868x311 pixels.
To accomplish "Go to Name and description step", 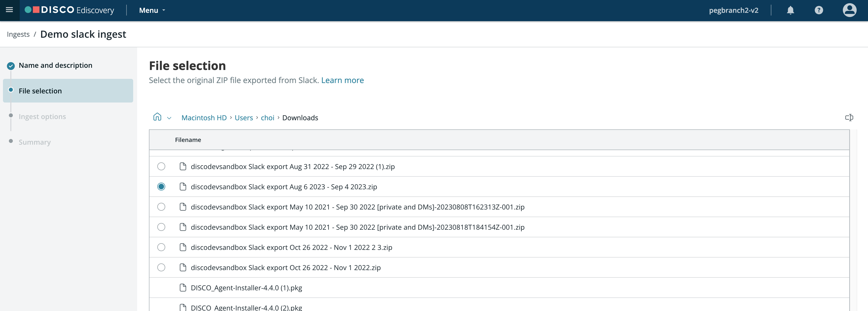I will [x=55, y=65].
